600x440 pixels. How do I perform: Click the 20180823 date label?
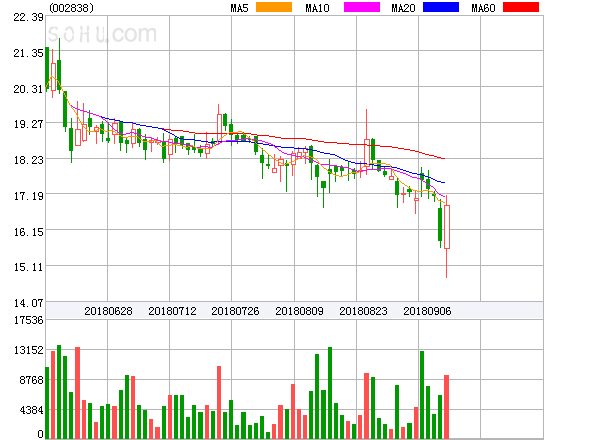[363, 311]
